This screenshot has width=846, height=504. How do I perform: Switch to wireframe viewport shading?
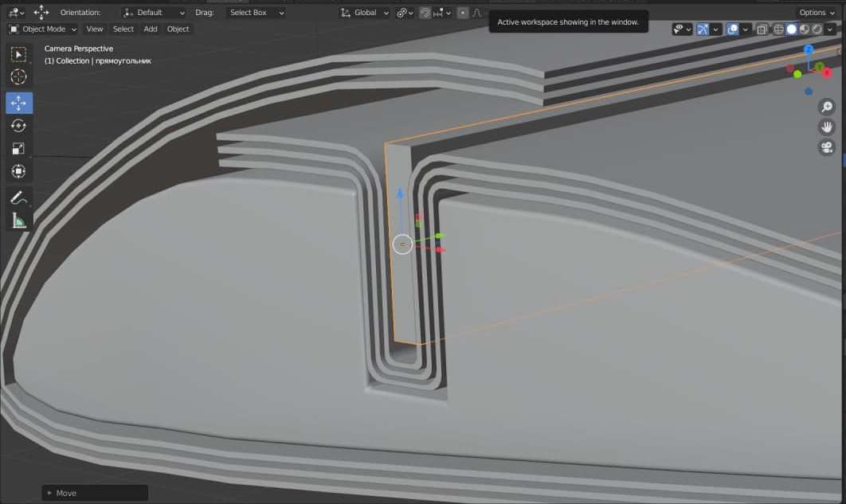point(779,29)
